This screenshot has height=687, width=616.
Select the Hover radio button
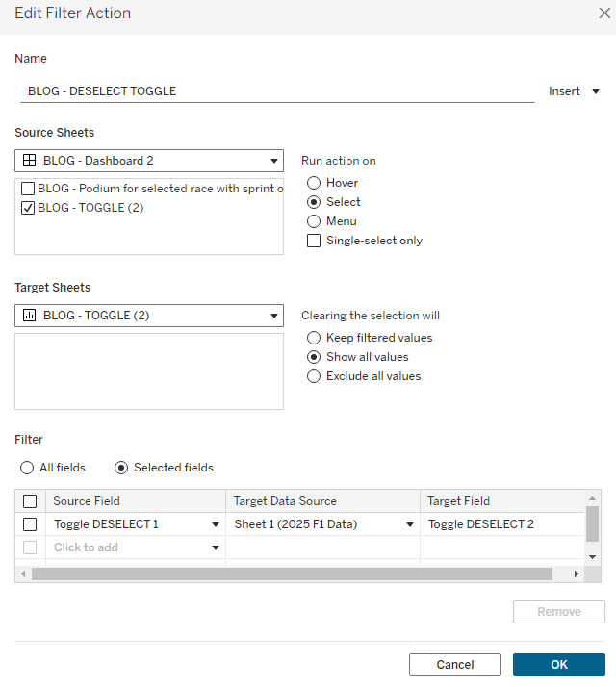coord(314,183)
